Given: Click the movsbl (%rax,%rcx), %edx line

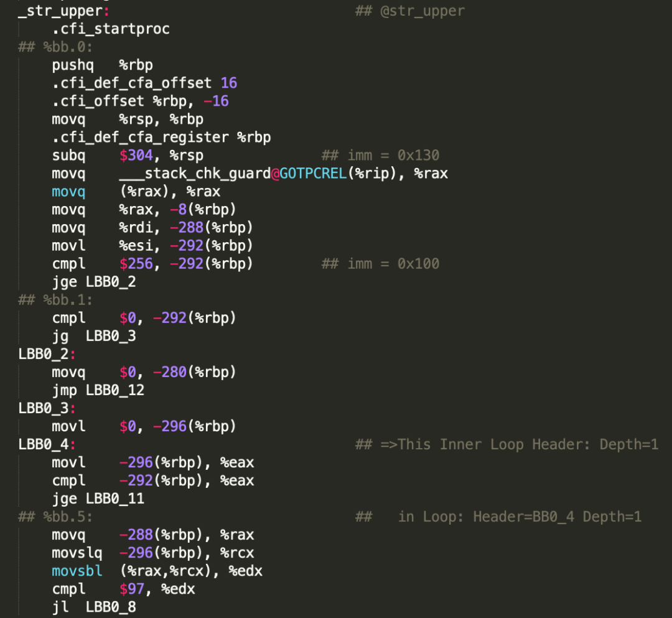Looking at the screenshot, I should tap(157, 571).
